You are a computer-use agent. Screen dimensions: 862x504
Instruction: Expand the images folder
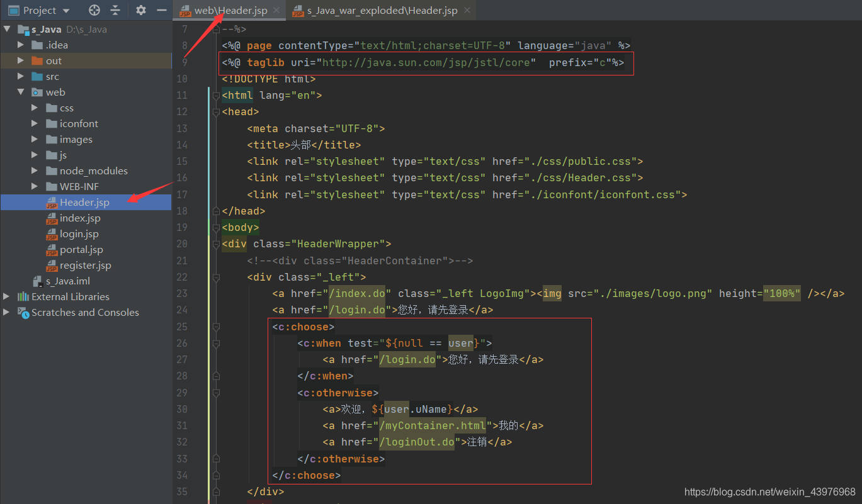tap(35, 139)
